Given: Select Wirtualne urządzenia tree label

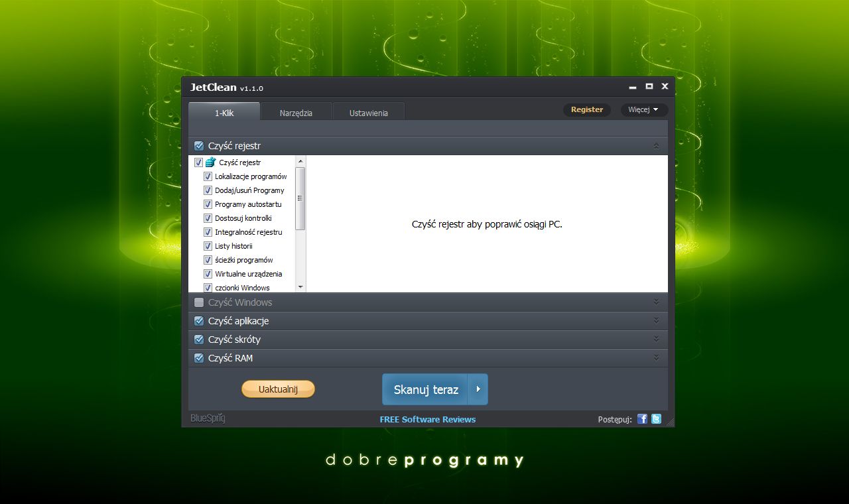Looking at the screenshot, I should pos(249,274).
